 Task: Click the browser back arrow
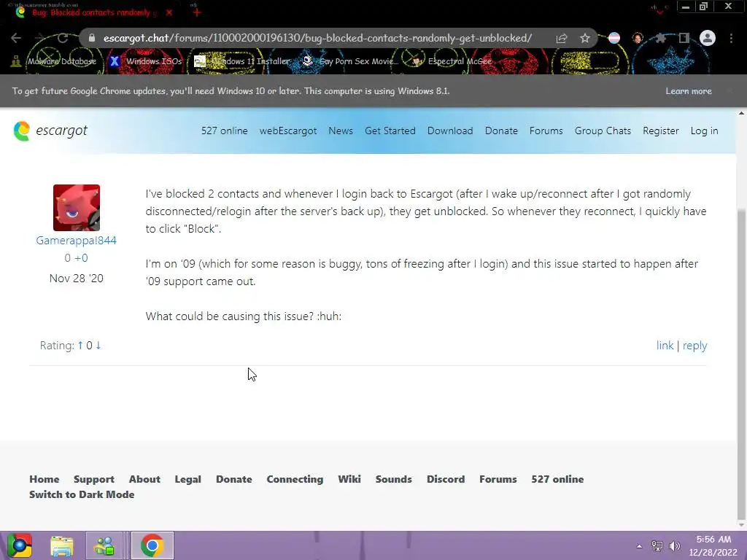click(16, 38)
